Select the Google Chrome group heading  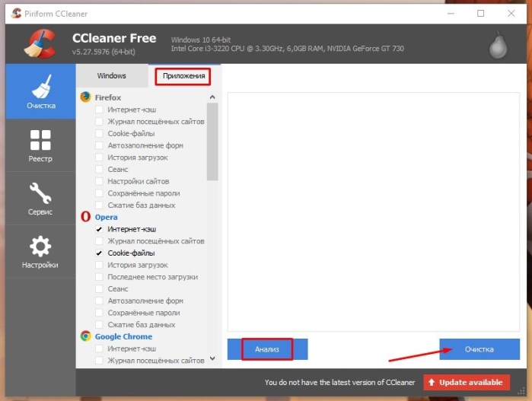click(x=123, y=336)
